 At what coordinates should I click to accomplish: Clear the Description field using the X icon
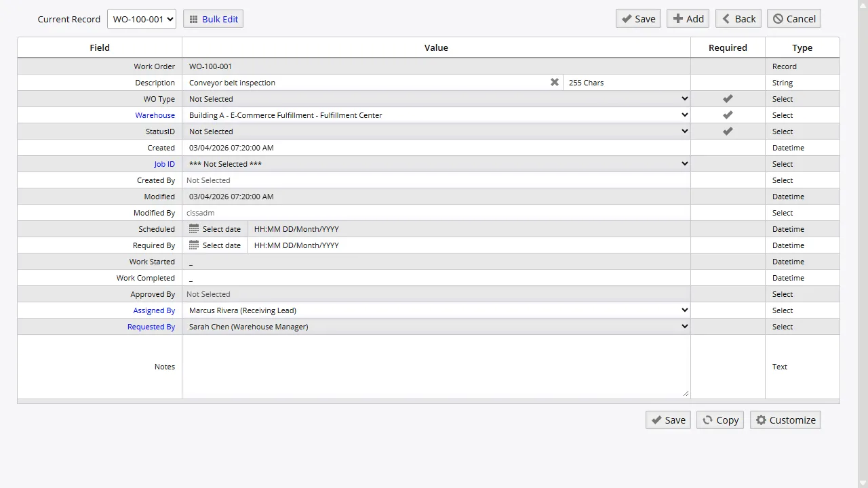tap(555, 82)
